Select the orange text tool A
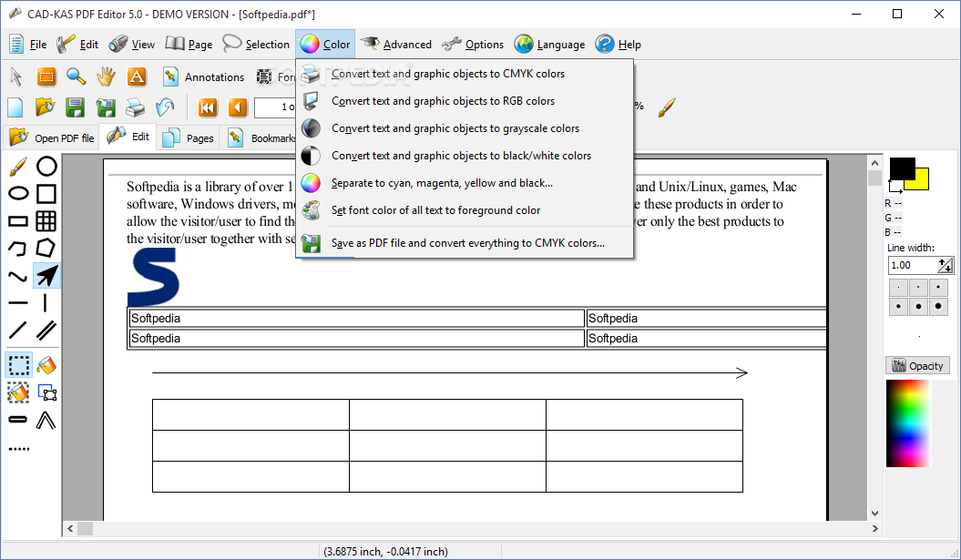This screenshot has height=560, width=961. 136,76
